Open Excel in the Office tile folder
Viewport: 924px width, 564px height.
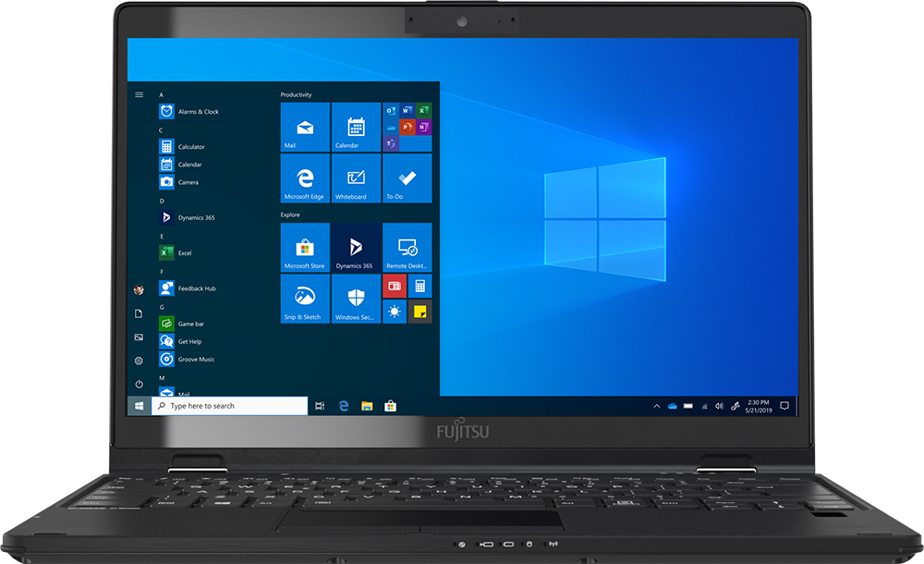click(x=423, y=110)
